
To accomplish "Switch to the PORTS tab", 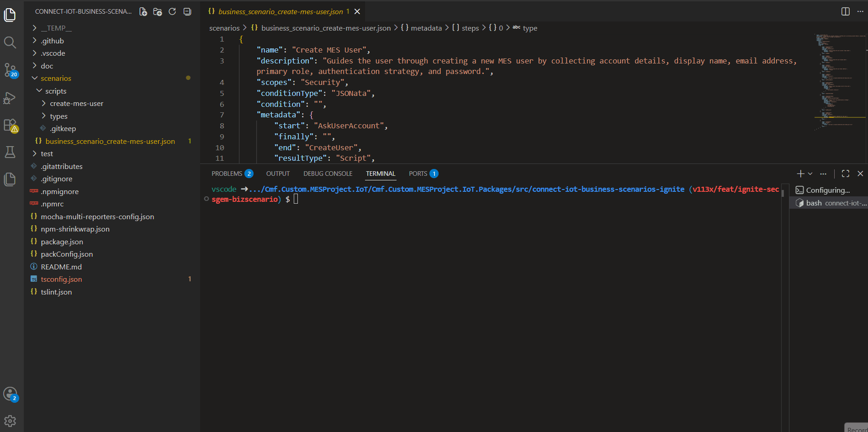I will click(423, 174).
